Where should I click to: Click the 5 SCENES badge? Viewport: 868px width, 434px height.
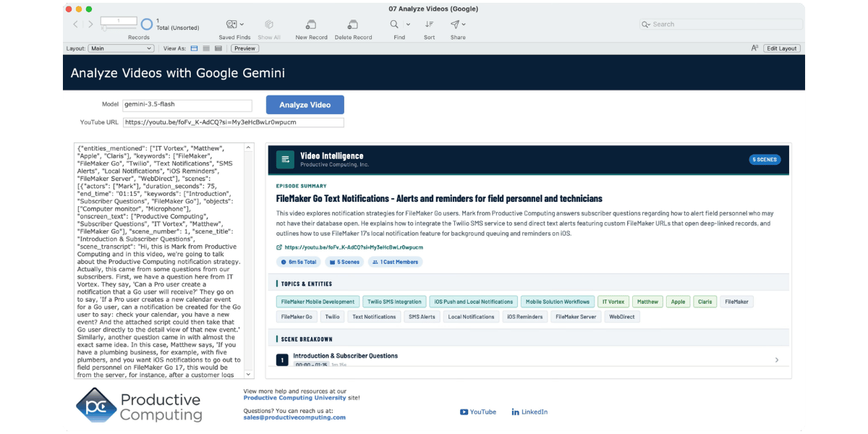click(765, 160)
